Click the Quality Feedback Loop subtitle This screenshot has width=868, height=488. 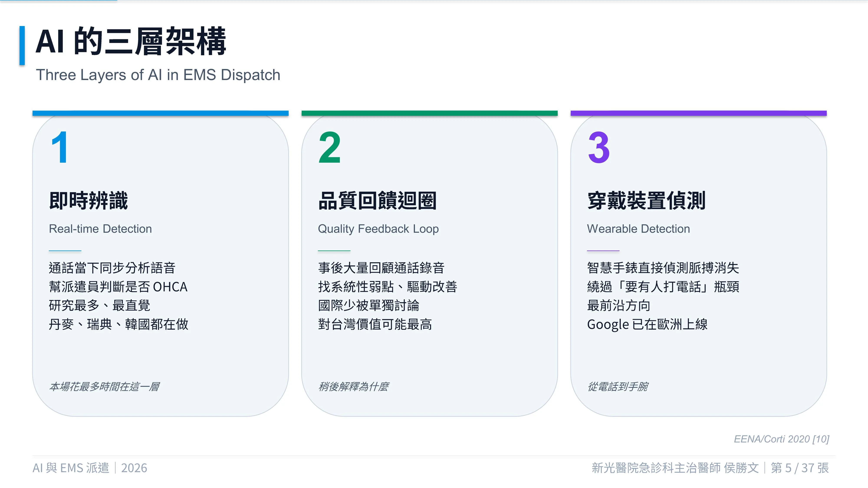pyautogui.click(x=378, y=229)
